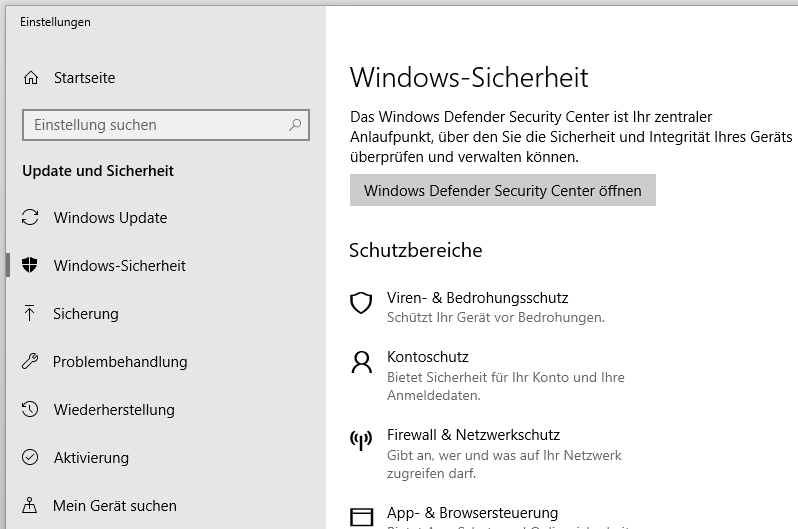Open Viren- & Bedrohungsschutz protection area
The image size is (798, 529).
coord(477,298)
